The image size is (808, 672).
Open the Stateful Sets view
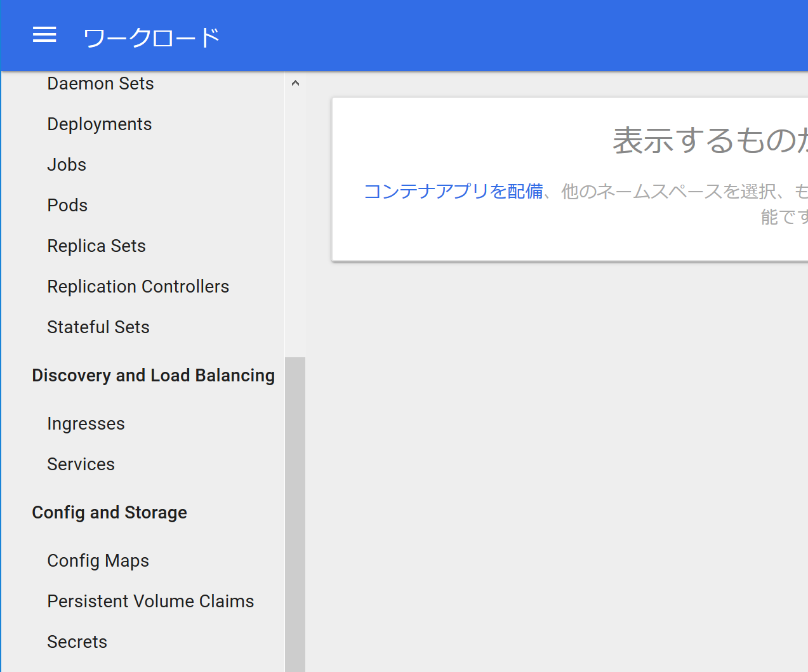[x=98, y=327]
